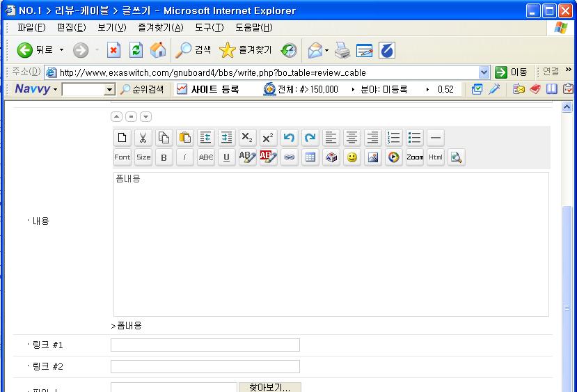Screen dimensions: 577x392
Task: Click the superscript icon
Action: (268, 138)
